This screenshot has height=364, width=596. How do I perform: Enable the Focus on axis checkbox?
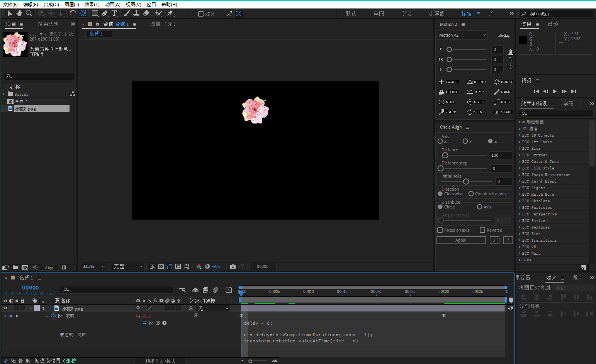440,230
